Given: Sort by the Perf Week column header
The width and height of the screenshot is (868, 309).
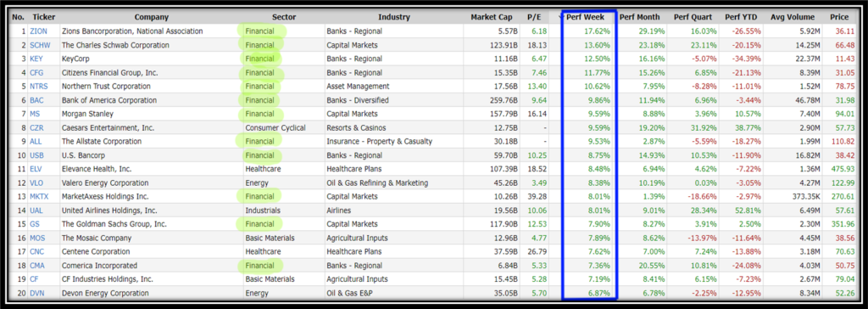Looking at the screenshot, I should tap(589, 17).
